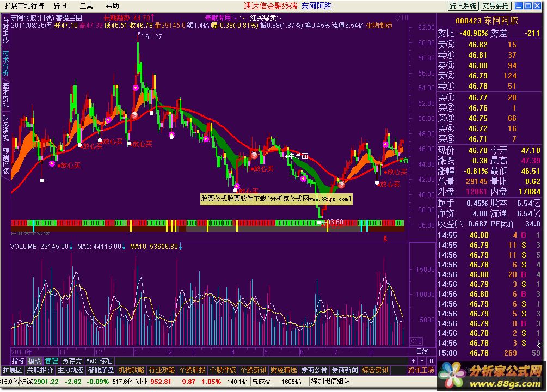Open the 关联报价 tab

pyautogui.click(x=40, y=370)
